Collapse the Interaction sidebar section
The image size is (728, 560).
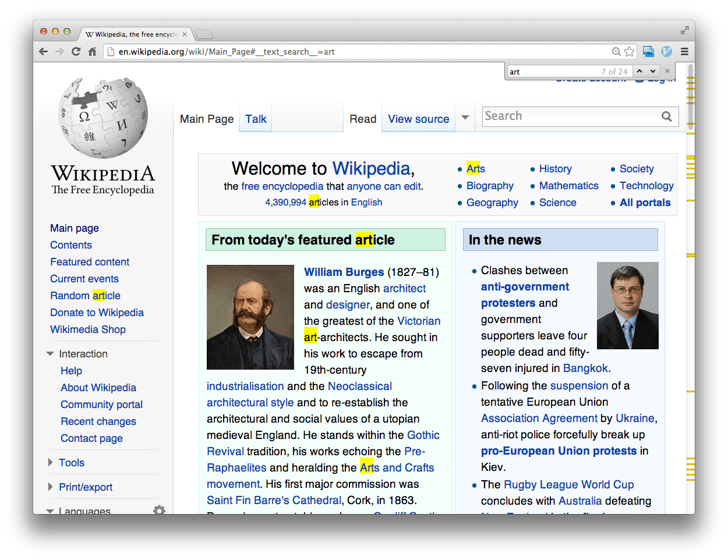(50, 354)
